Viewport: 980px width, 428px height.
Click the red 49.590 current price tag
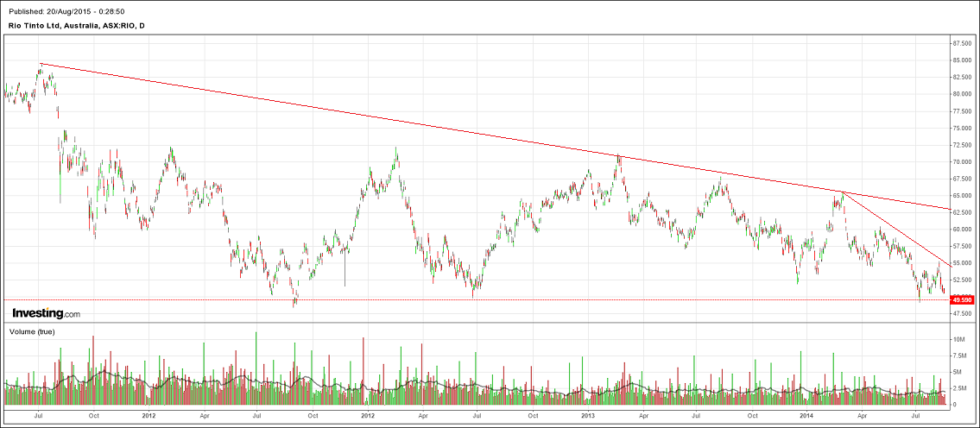click(x=962, y=300)
